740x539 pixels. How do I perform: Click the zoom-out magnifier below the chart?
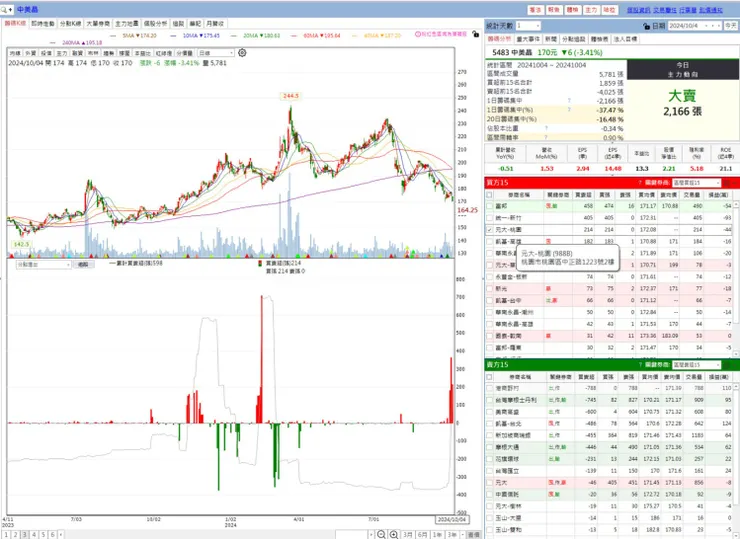pyautogui.click(x=381, y=534)
